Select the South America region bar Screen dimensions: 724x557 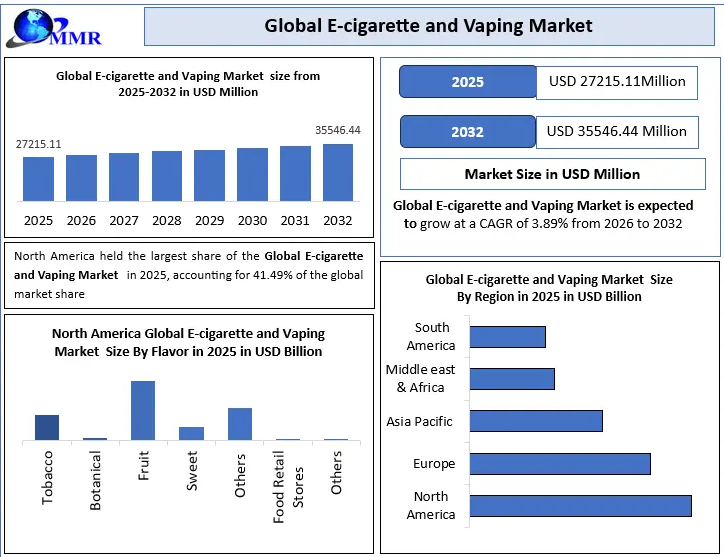click(x=507, y=337)
